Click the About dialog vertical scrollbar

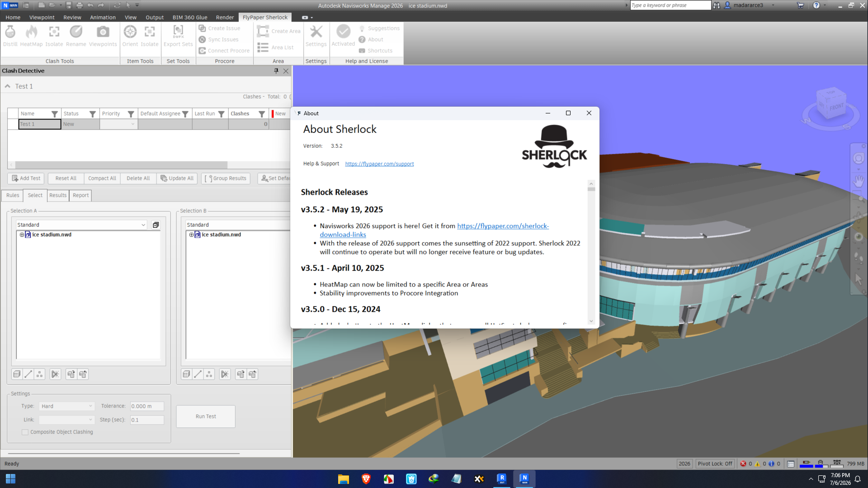(591, 252)
